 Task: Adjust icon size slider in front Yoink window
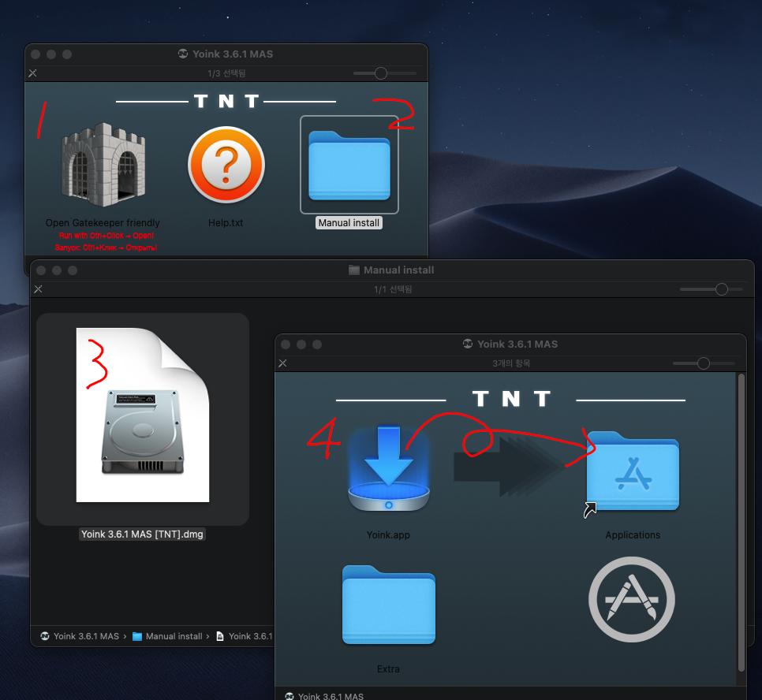[703, 363]
